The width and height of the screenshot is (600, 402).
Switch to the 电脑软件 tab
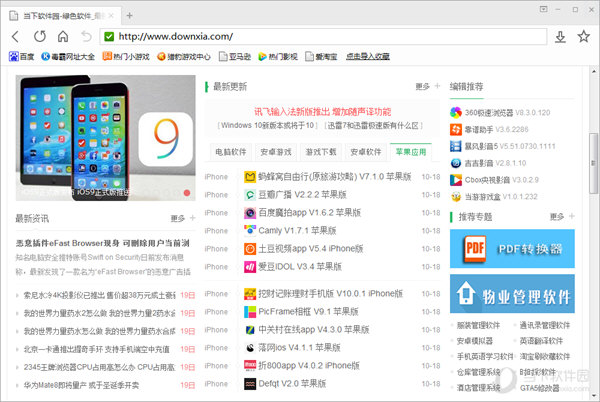(x=231, y=152)
